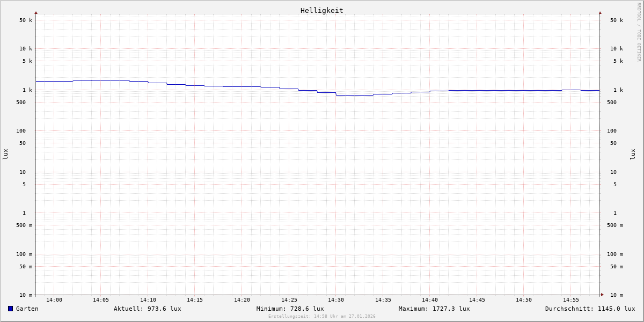Click the red arrowhead ending the time axis
The width and height of the screenshot is (644, 322).
click(602, 295)
